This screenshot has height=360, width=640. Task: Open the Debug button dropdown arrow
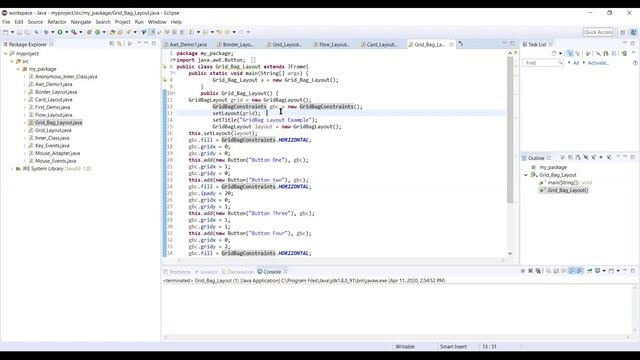point(53,32)
